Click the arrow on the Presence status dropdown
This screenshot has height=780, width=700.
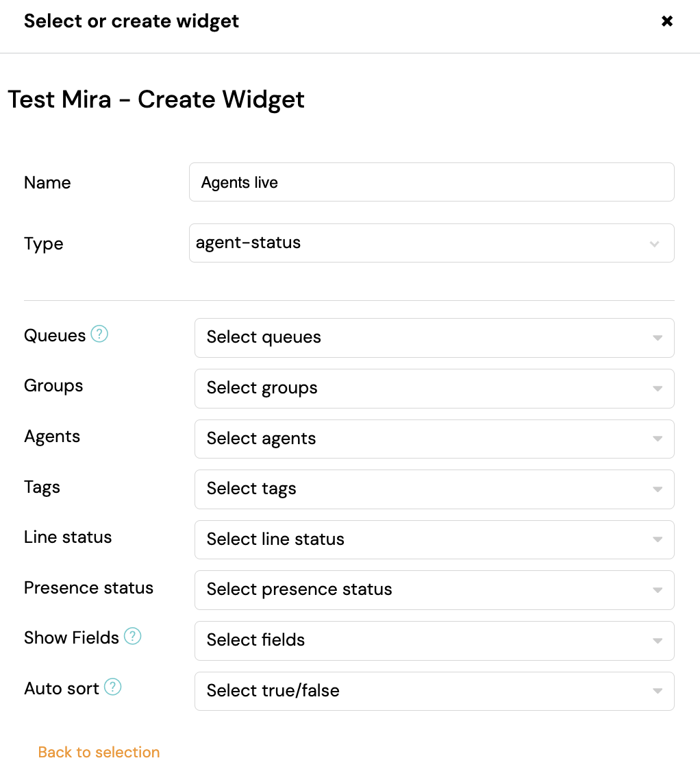658,590
